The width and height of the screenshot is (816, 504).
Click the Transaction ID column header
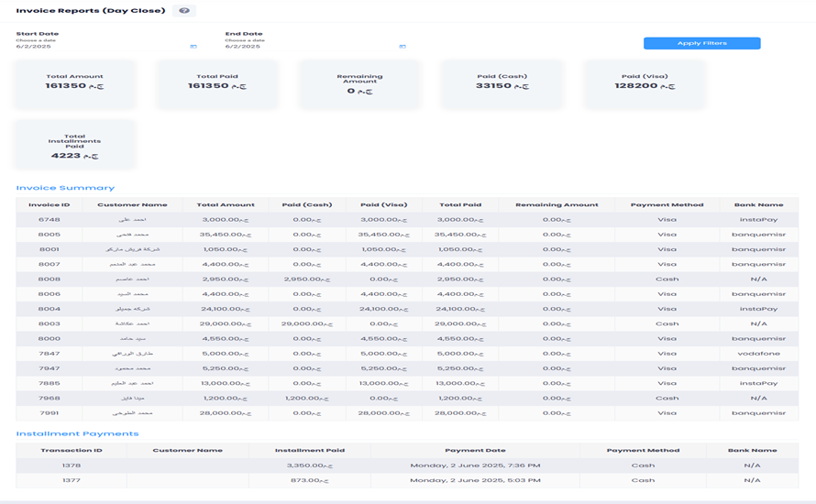pos(72,451)
